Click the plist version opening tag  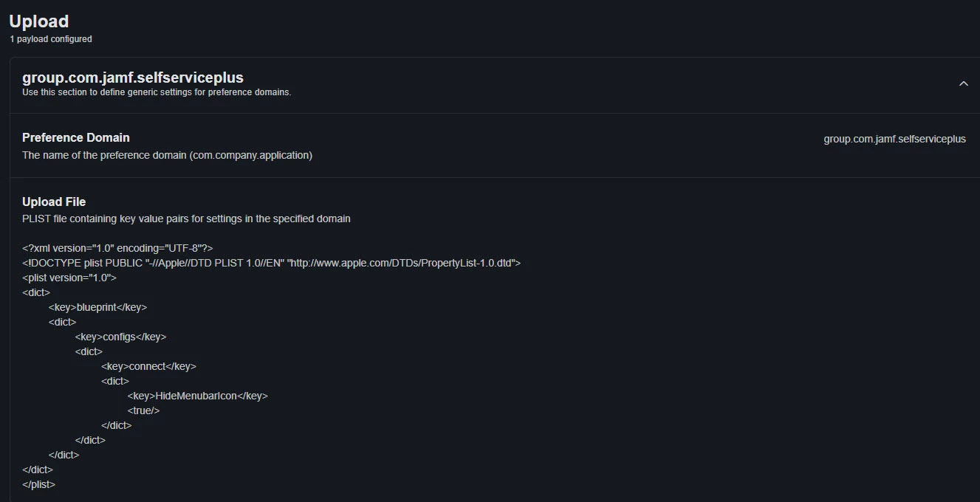(x=69, y=278)
